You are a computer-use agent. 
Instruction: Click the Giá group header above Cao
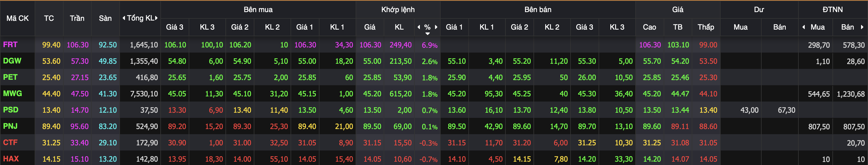(x=678, y=9)
